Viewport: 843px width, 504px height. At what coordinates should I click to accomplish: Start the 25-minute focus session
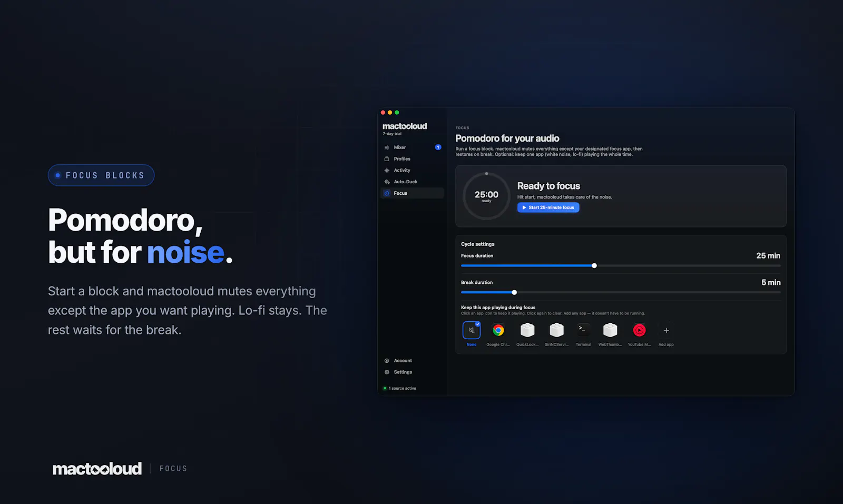548,207
